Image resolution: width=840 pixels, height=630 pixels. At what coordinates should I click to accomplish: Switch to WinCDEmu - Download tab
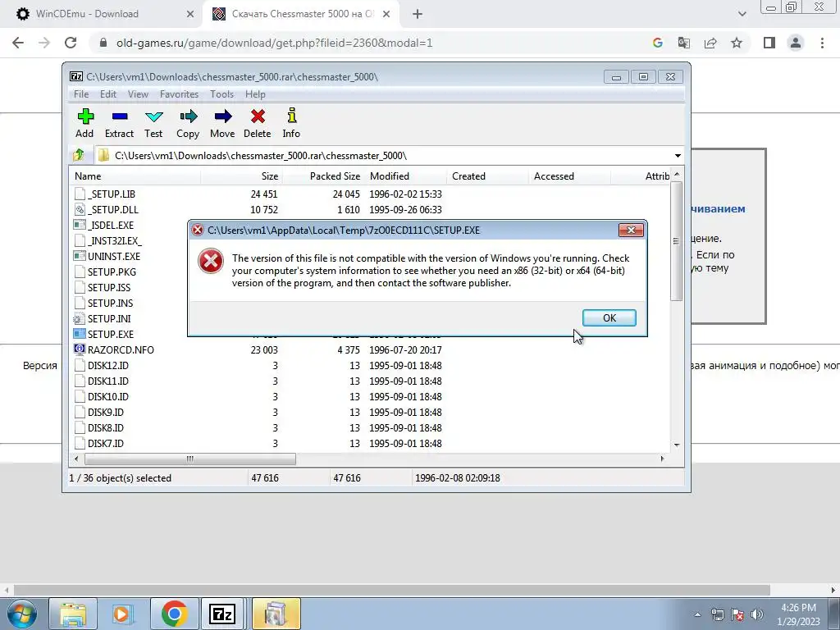(87, 14)
